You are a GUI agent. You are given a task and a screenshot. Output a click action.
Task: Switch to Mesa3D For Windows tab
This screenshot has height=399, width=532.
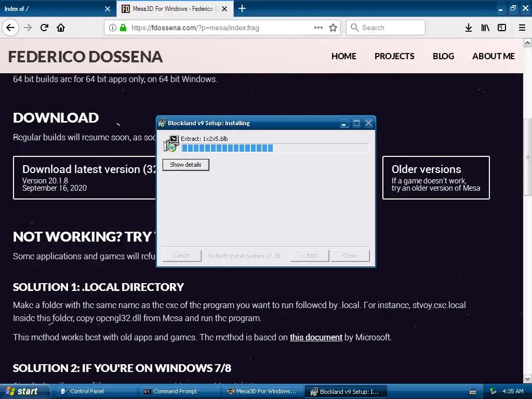click(175, 9)
